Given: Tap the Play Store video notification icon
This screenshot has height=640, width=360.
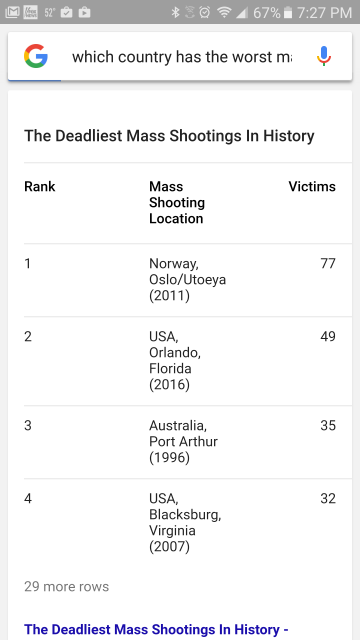Looking at the screenshot, I should (84, 12).
